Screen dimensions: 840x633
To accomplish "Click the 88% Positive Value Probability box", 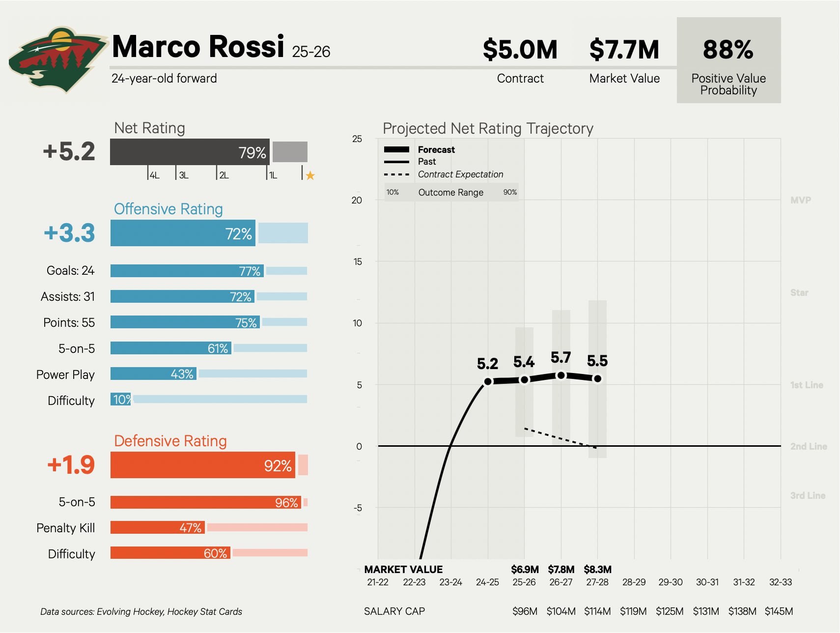I will coord(728,60).
